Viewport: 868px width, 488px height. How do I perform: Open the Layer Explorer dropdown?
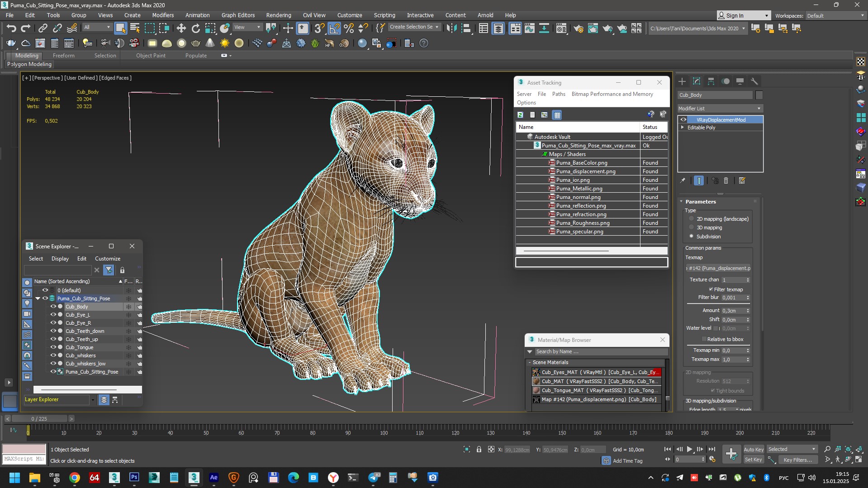tap(93, 400)
